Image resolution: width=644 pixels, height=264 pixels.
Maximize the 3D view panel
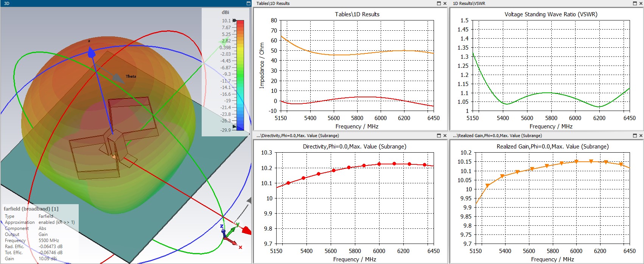(x=249, y=3)
